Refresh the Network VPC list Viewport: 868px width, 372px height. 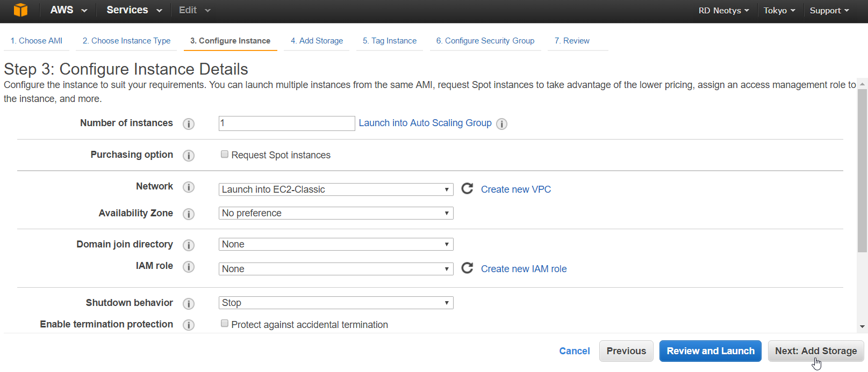pos(468,188)
